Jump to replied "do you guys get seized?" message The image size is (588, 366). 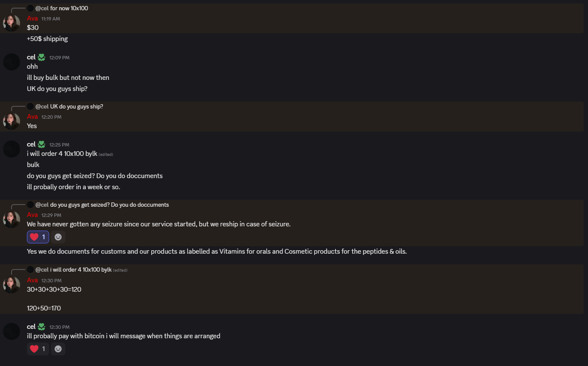point(109,205)
